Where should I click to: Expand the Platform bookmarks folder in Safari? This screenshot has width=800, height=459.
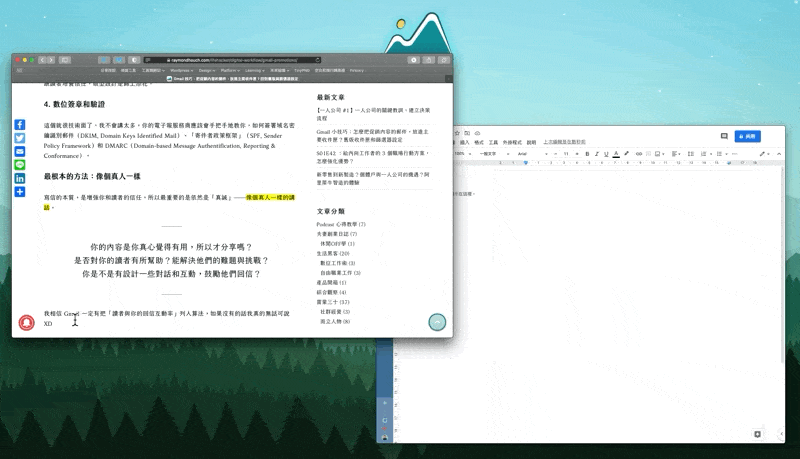(x=230, y=70)
